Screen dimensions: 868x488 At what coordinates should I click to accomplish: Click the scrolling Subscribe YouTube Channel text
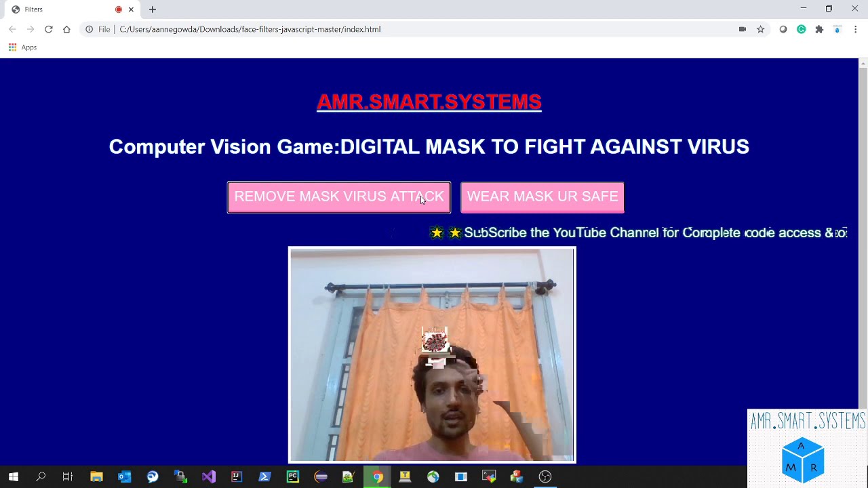639,232
